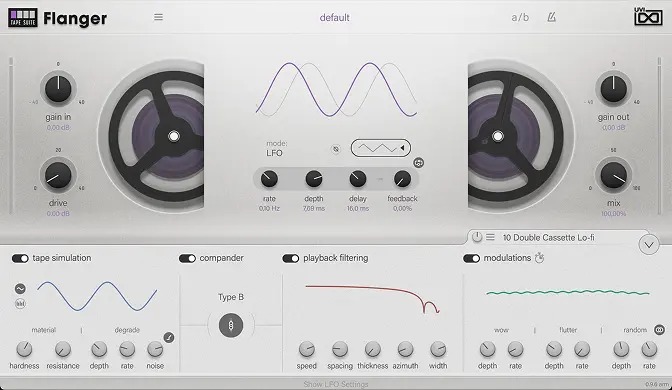Click the gain in 0.00 dB value
The height and width of the screenshot is (390, 672).
(58, 128)
